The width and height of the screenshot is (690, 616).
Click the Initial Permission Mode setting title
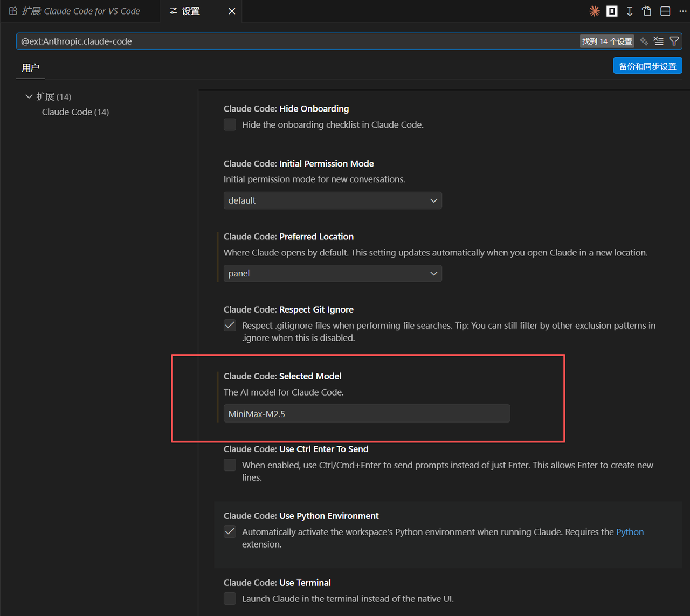coord(299,163)
